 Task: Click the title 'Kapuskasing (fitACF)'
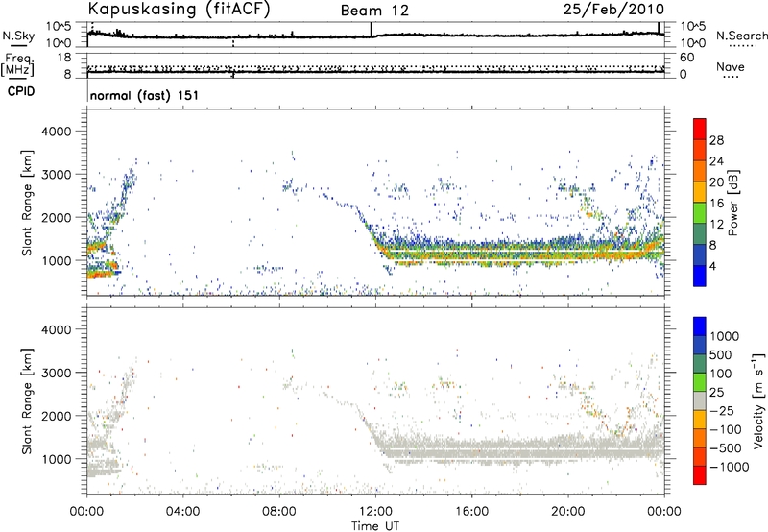click(x=179, y=10)
